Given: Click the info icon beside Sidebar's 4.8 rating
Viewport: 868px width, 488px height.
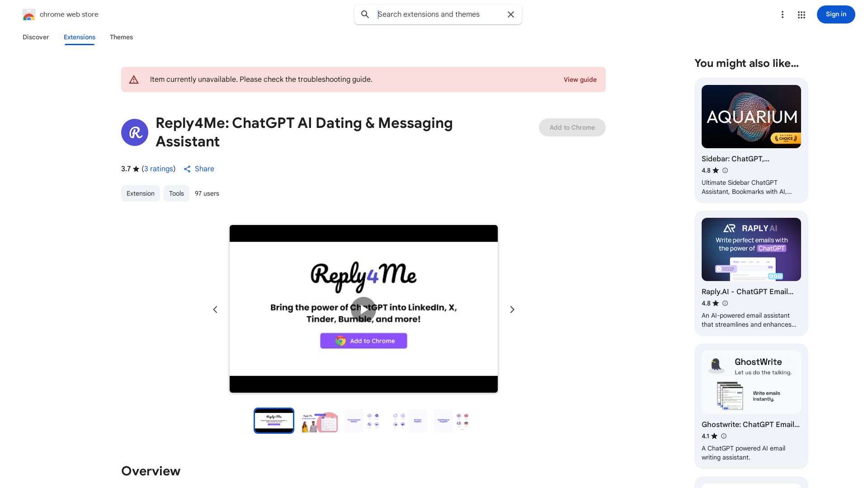Looking at the screenshot, I should (x=725, y=170).
